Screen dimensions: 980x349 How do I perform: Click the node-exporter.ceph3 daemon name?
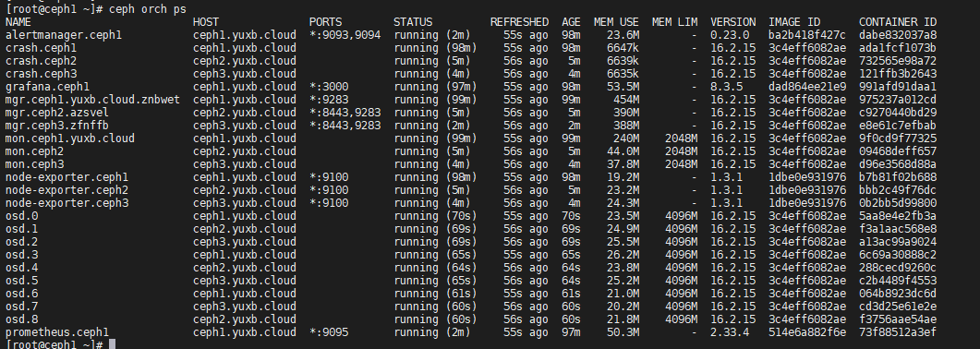67,203
